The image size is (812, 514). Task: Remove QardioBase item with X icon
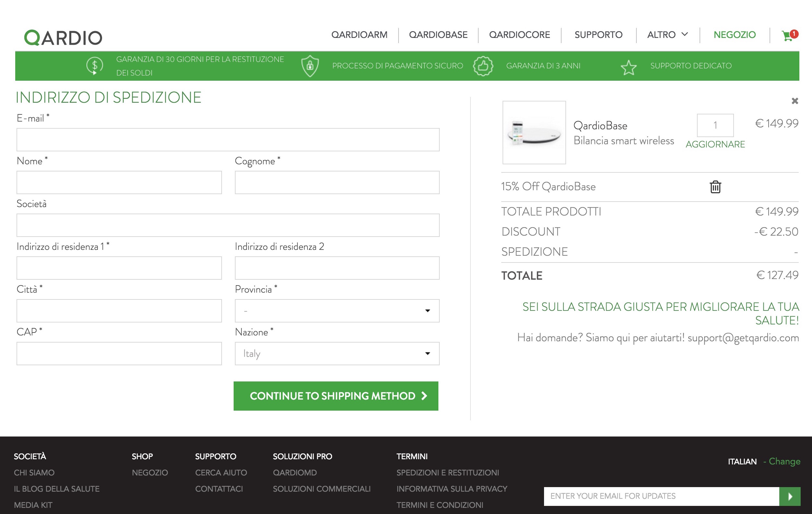tap(795, 101)
